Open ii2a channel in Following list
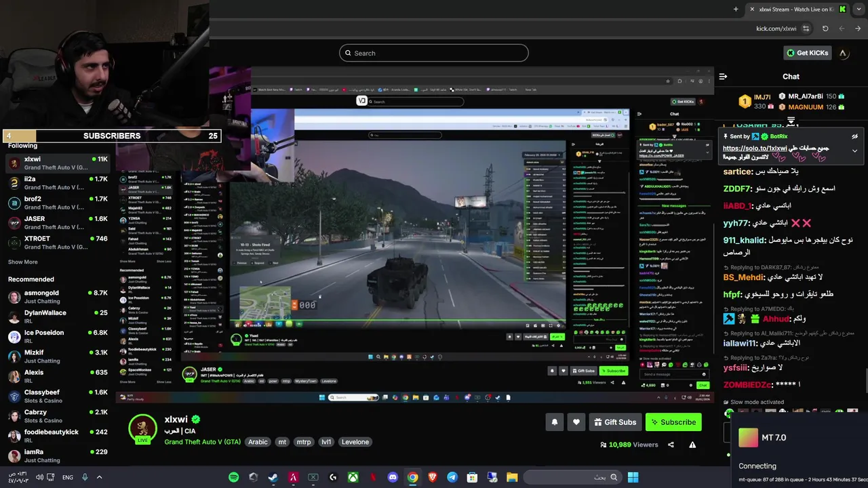The height and width of the screenshot is (488, 868). pos(58,183)
